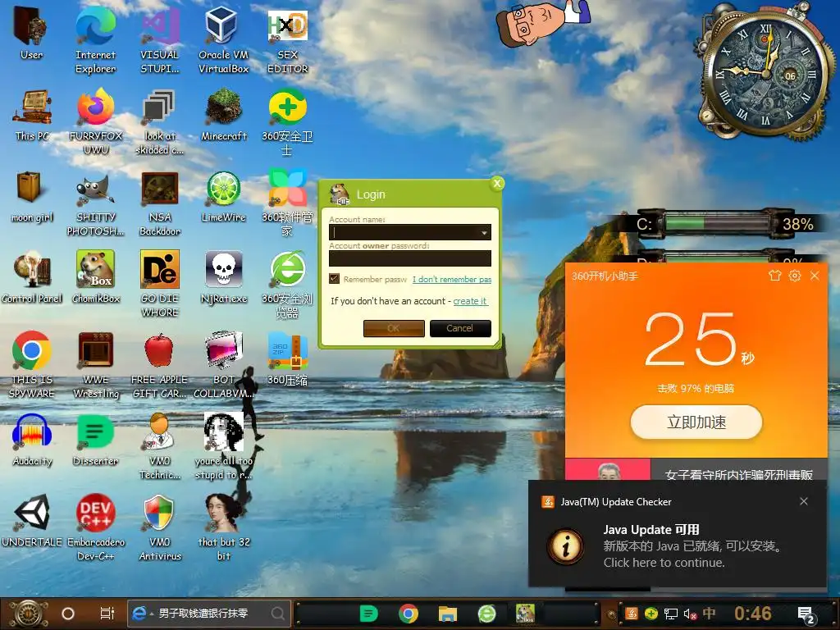Open the BOT COLLABVM... desktop icon

(224, 365)
